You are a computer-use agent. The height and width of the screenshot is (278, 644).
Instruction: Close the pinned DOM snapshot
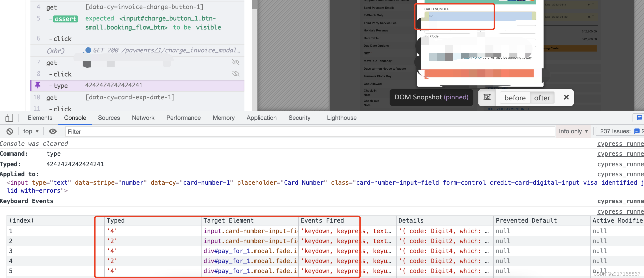tap(566, 97)
